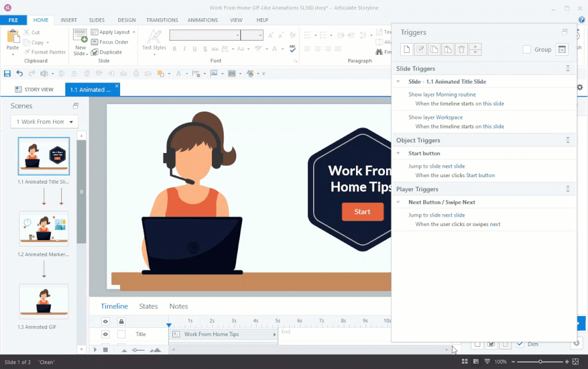Click the zoom slider in status bar
588x369 pixels.
click(540, 361)
